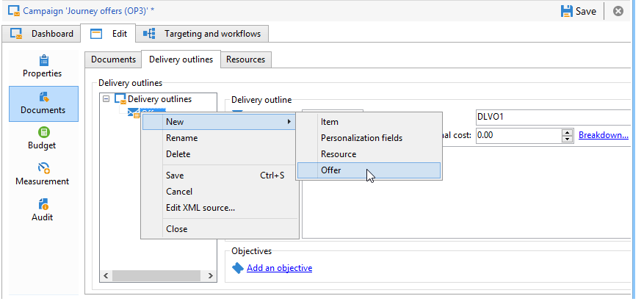Choose Offer from the New submenu
The image size is (644, 304).
(x=331, y=170)
